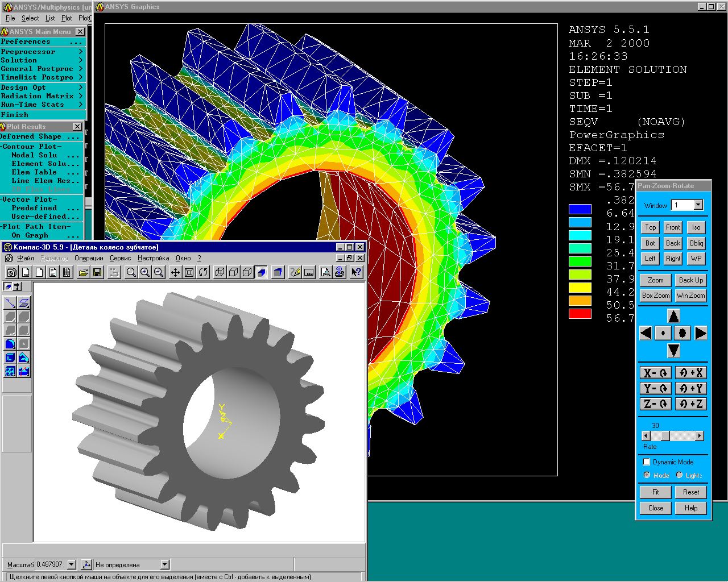The height and width of the screenshot is (582, 728).
Task: Expand the 'Не определена' dropdown
Action: pyautogui.click(x=164, y=564)
